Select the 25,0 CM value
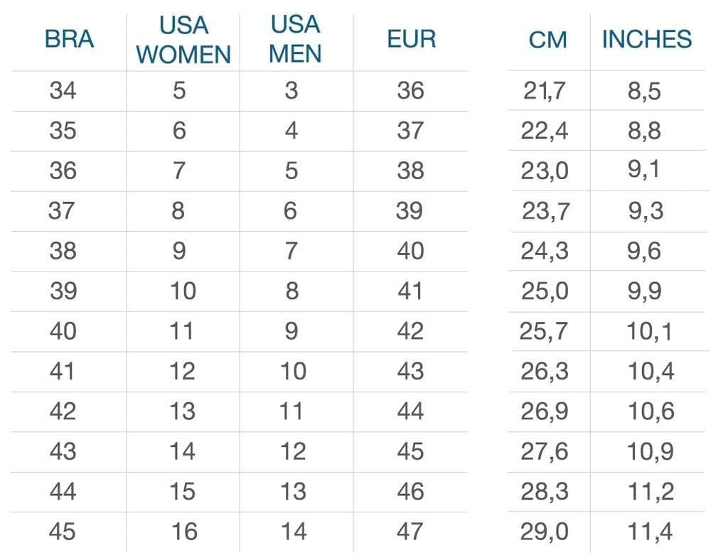This screenshot has width=728, height=560. click(545, 291)
